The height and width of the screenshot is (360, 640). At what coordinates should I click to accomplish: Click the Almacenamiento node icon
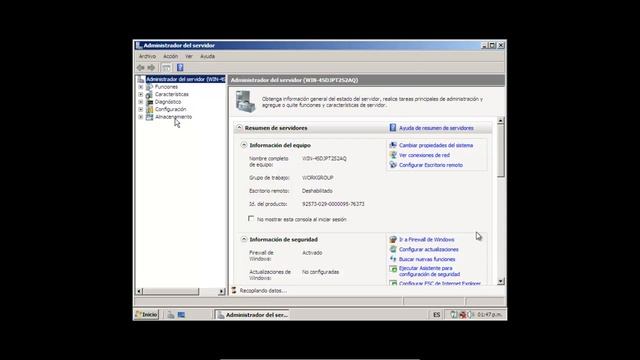[x=149, y=117]
